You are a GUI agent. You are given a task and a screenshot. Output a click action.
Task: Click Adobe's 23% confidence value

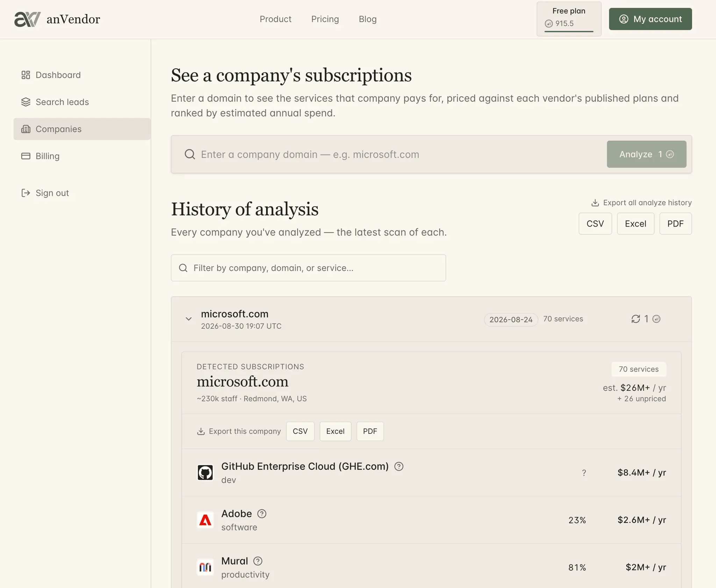(x=577, y=520)
